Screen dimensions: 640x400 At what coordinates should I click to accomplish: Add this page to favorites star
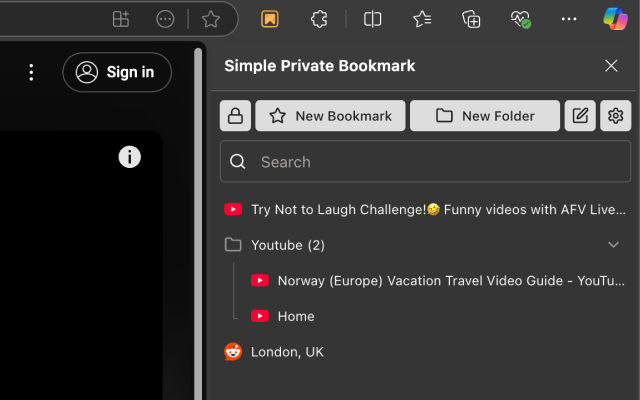[x=211, y=19]
